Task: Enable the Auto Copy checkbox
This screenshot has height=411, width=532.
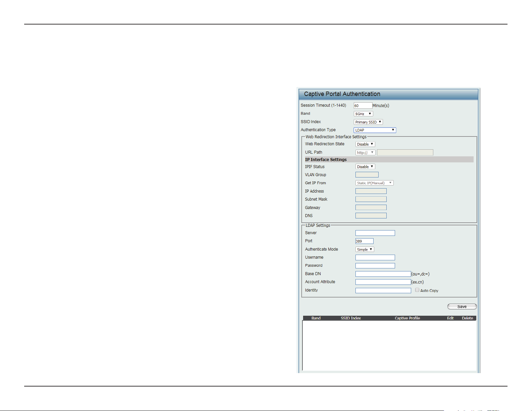Action: point(417,290)
